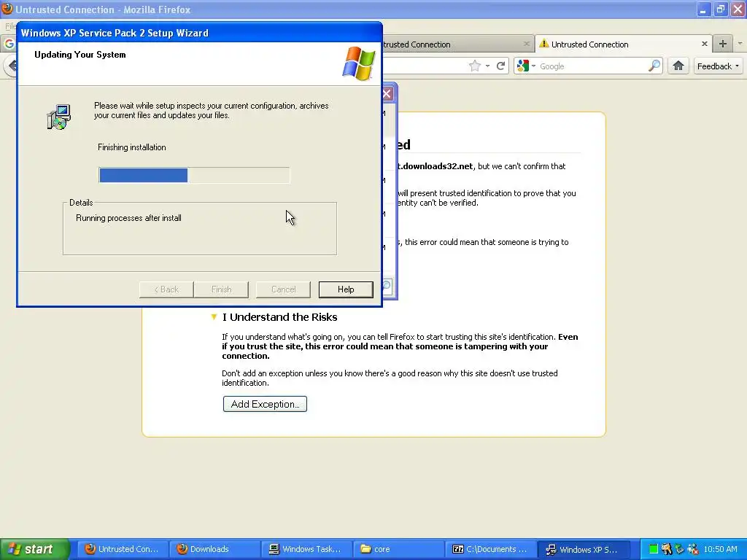Viewport: 747px width, 560px height.
Task: Open the list all tabs dropdown
Action: (x=740, y=44)
